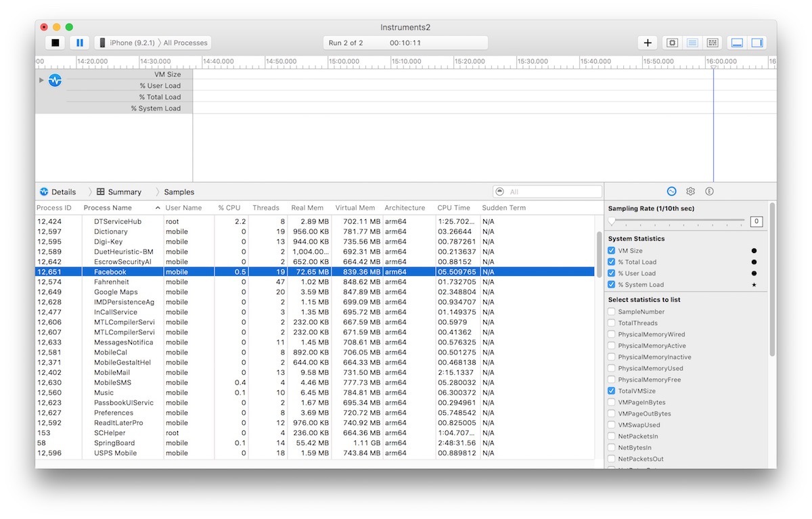Select the Google Maps process row
812x519 pixels.
click(315, 292)
